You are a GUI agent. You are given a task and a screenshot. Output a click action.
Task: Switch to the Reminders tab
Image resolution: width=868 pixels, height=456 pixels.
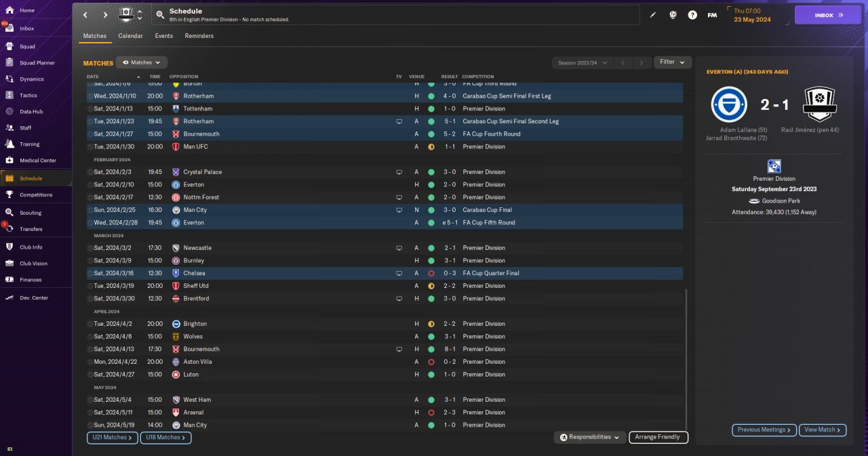coord(199,36)
